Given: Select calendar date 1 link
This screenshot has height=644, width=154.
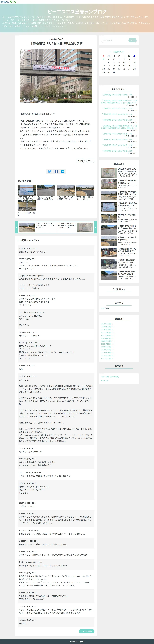Looking at the screenshot, I should [x=104, y=59].
